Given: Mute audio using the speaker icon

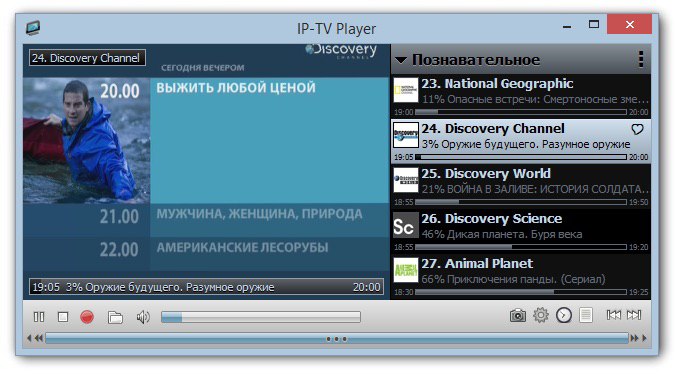Looking at the screenshot, I should pos(143,318).
